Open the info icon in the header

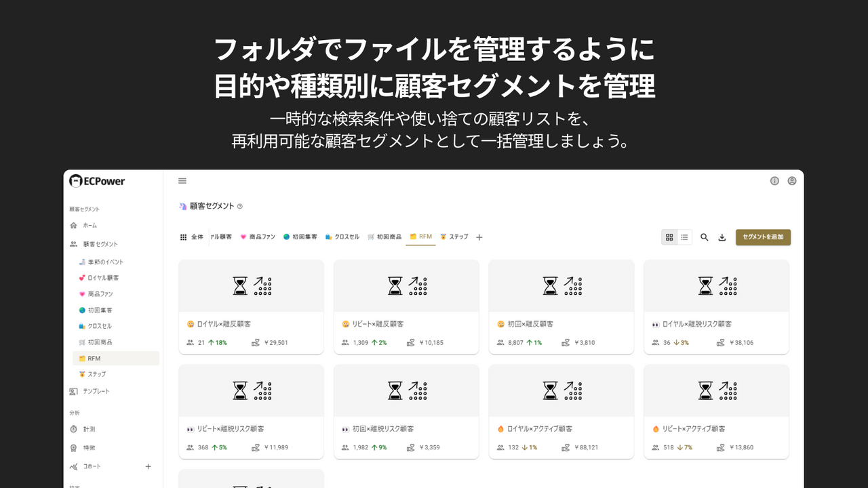coord(774,181)
